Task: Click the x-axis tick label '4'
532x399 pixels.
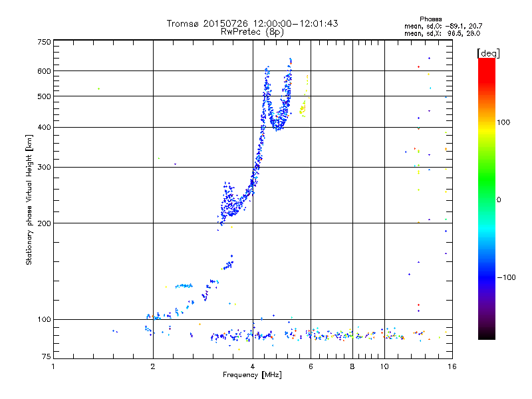Action: [253, 366]
